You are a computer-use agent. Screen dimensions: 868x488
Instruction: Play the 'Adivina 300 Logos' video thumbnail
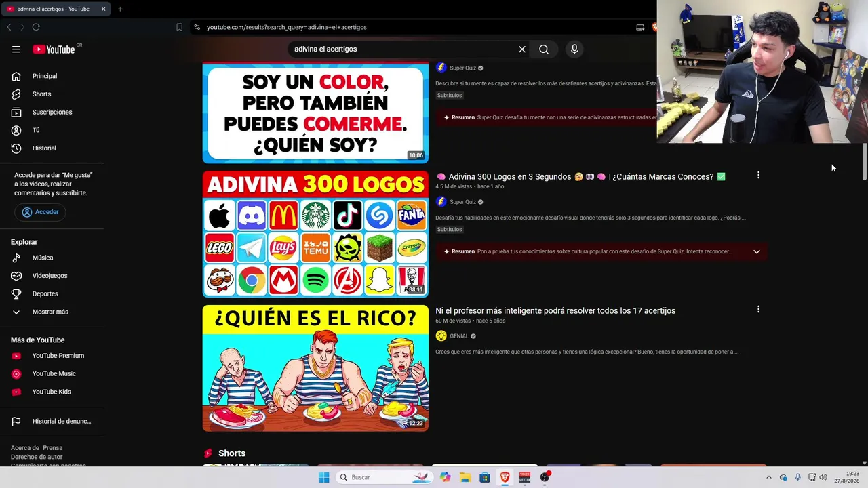pyautogui.click(x=315, y=234)
